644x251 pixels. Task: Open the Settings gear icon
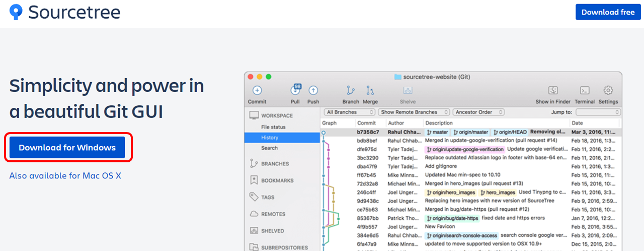[x=608, y=90]
